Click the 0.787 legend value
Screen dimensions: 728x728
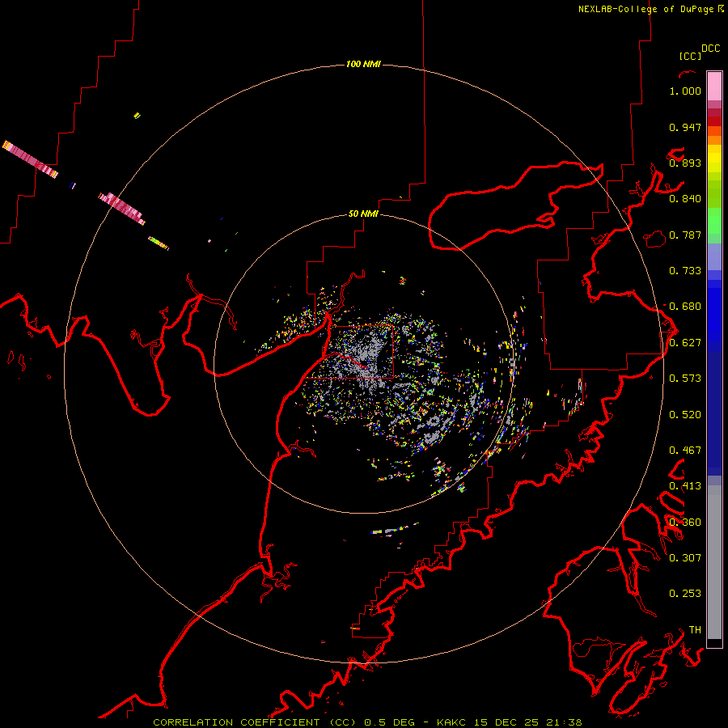click(685, 235)
